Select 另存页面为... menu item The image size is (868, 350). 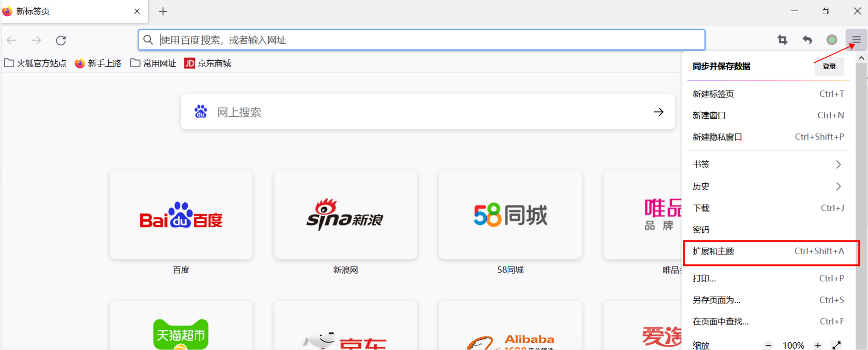click(x=768, y=300)
